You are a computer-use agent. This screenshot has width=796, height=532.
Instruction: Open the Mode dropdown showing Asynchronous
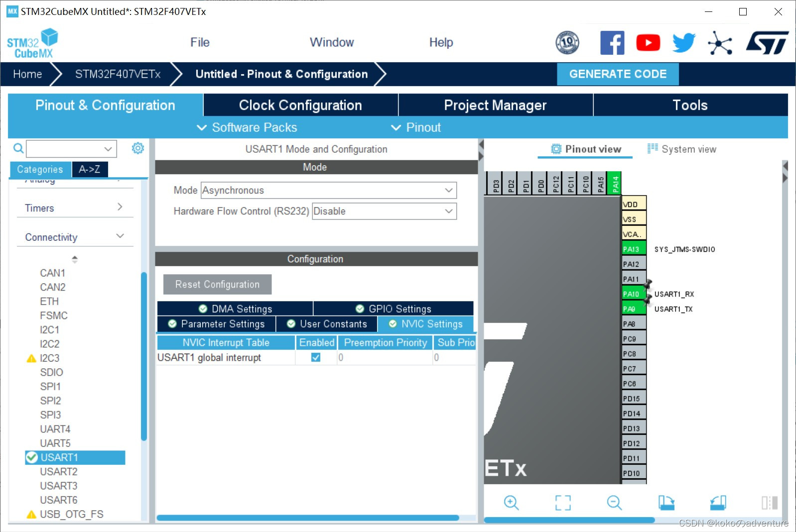coord(329,190)
